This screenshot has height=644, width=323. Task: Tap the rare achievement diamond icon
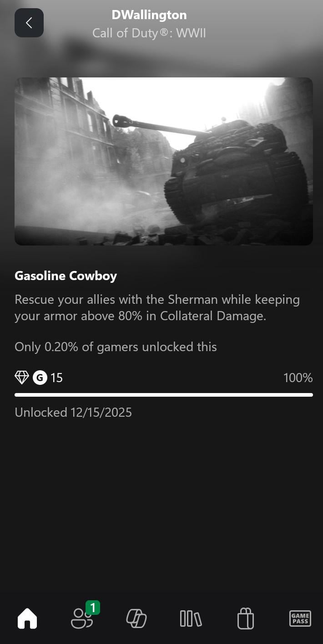[x=22, y=378]
